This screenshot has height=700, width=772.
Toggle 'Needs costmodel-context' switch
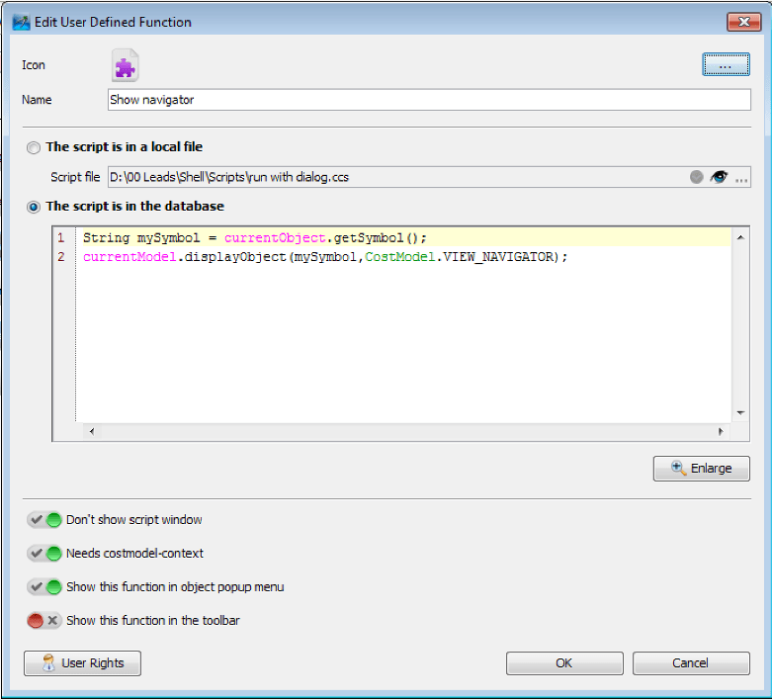tap(44, 554)
